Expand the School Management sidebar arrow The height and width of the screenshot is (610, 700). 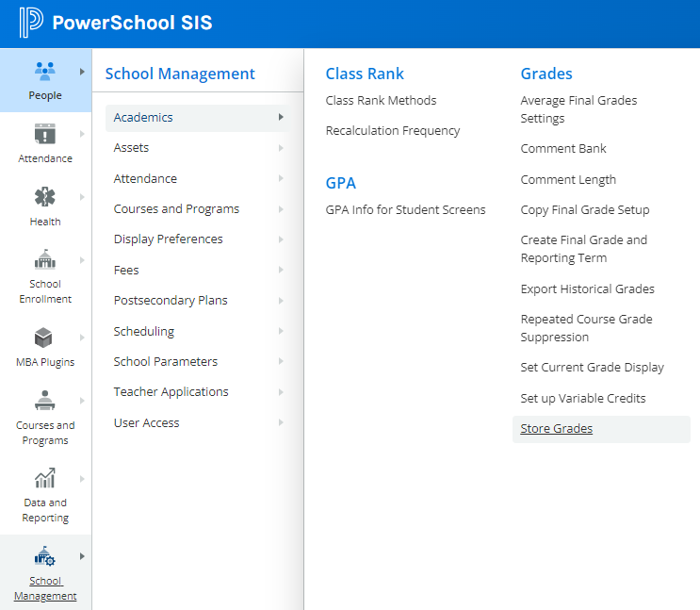point(82,556)
